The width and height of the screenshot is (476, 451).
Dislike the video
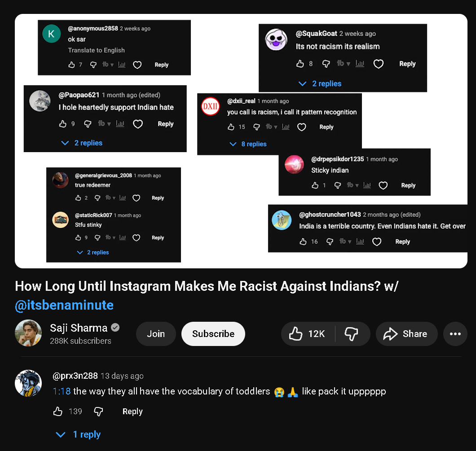point(351,334)
